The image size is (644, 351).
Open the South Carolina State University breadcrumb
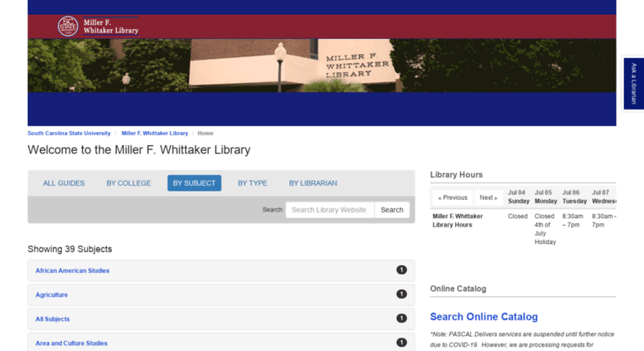(x=69, y=133)
